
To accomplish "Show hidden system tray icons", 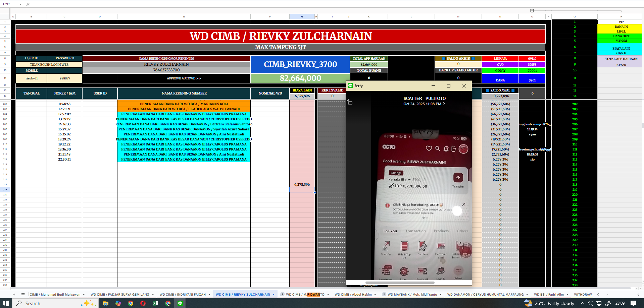I will (583, 303).
